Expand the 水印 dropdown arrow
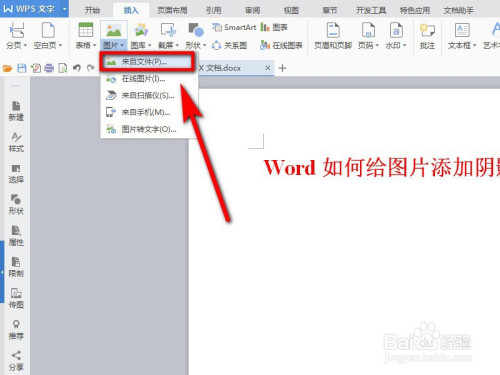500x375 pixels. coord(404,45)
